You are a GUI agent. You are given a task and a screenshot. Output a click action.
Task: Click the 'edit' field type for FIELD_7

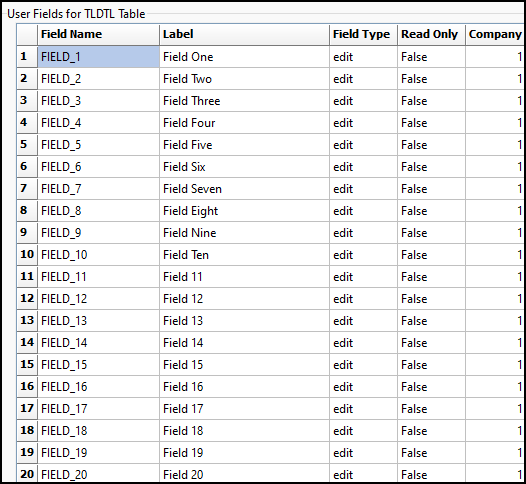click(364, 189)
